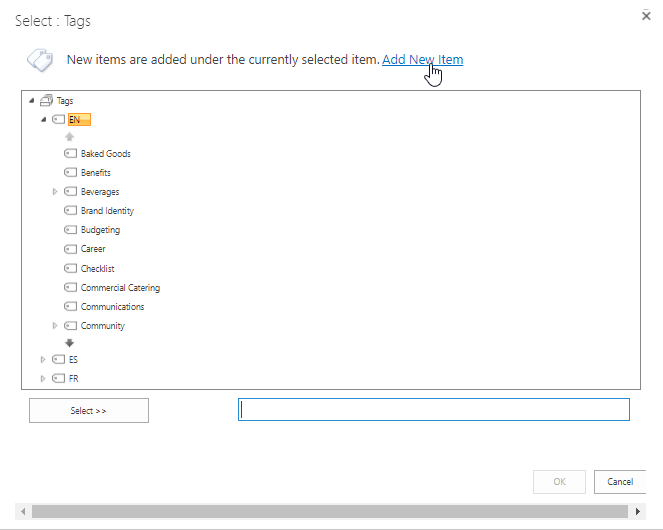Select the ES language term

tap(73, 360)
